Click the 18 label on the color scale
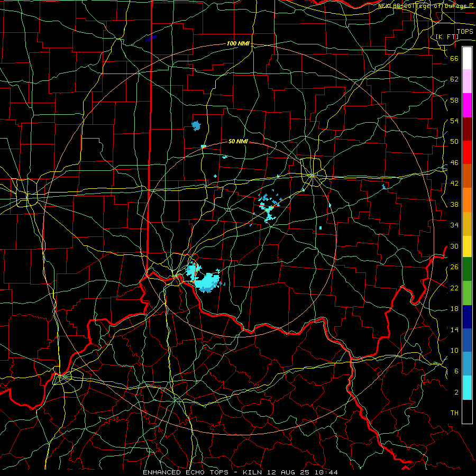 pos(454,309)
